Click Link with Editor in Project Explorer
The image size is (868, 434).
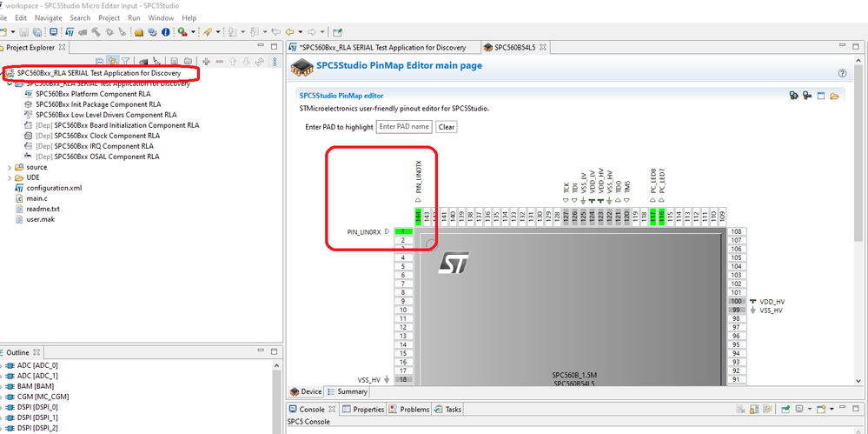coord(113,61)
